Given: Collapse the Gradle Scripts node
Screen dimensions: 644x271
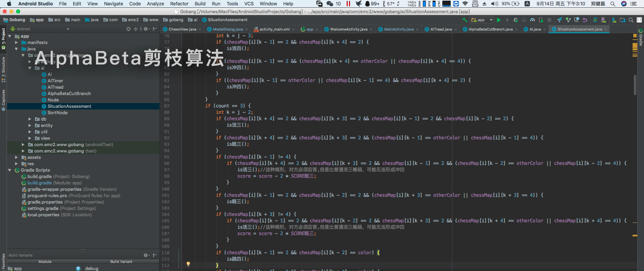Looking at the screenshot, I should (x=10, y=170).
